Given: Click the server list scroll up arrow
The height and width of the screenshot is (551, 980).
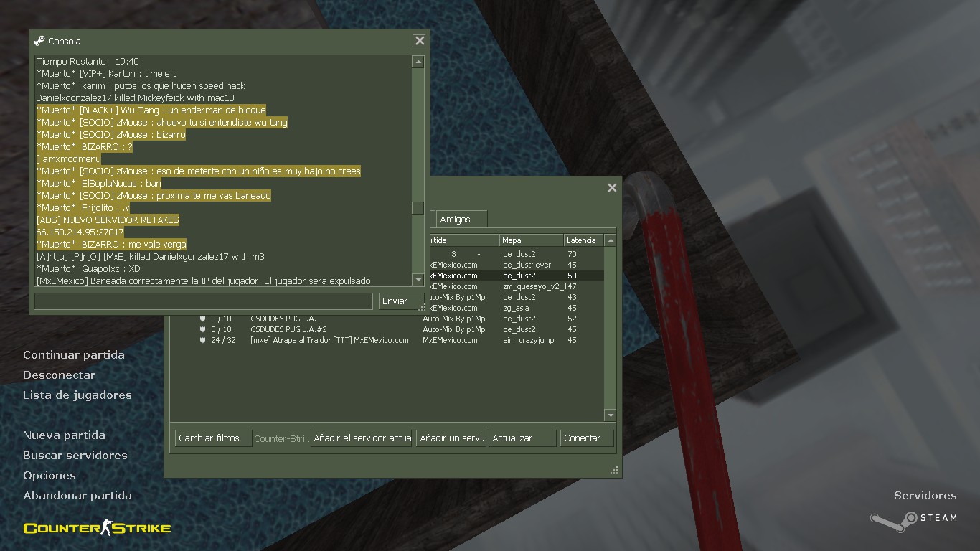Looking at the screenshot, I should pos(611,241).
